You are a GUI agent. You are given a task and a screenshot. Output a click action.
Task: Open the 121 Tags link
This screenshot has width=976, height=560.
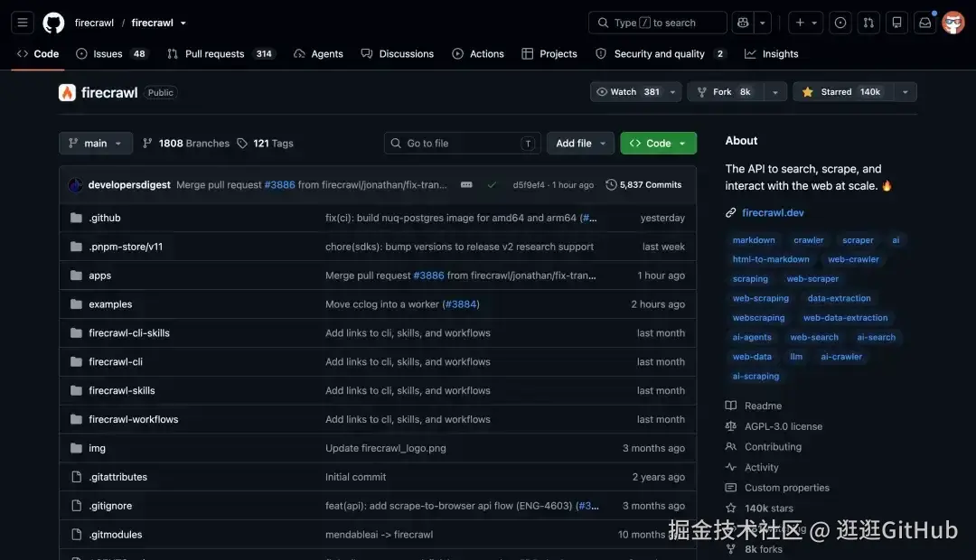tap(265, 143)
